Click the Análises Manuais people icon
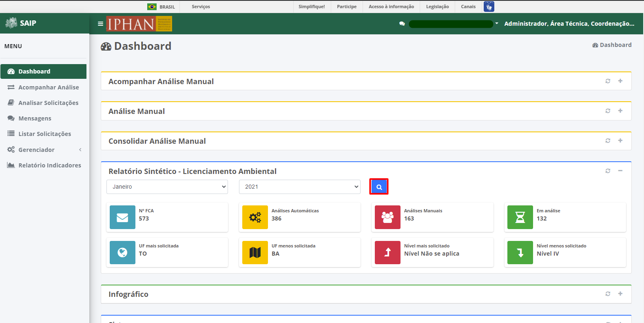This screenshot has height=323, width=644. (x=387, y=217)
